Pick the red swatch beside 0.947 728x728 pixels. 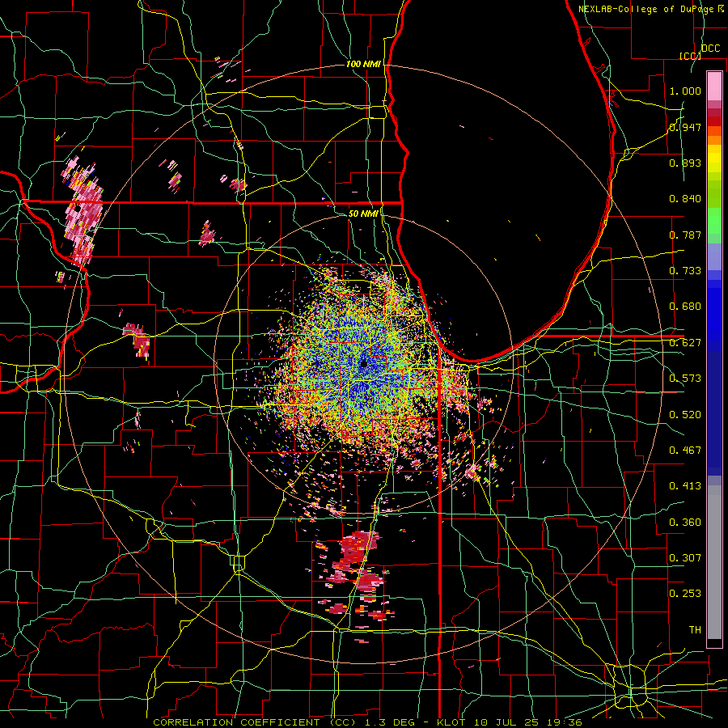tap(714, 121)
